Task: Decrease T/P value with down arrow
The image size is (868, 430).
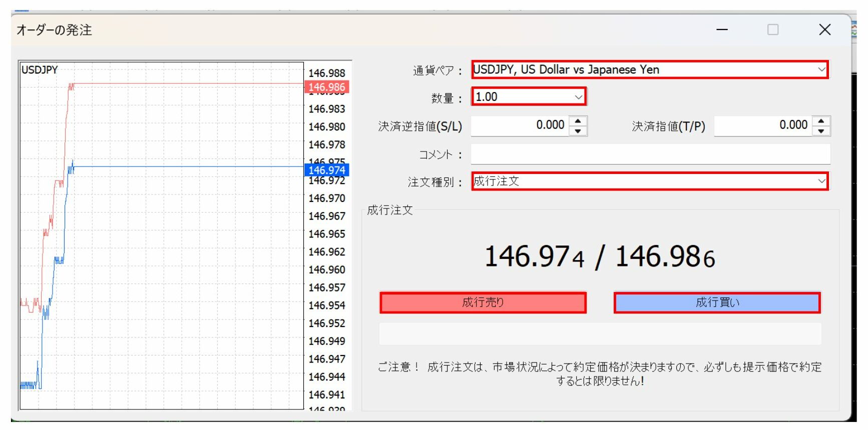Action: [821, 131]
